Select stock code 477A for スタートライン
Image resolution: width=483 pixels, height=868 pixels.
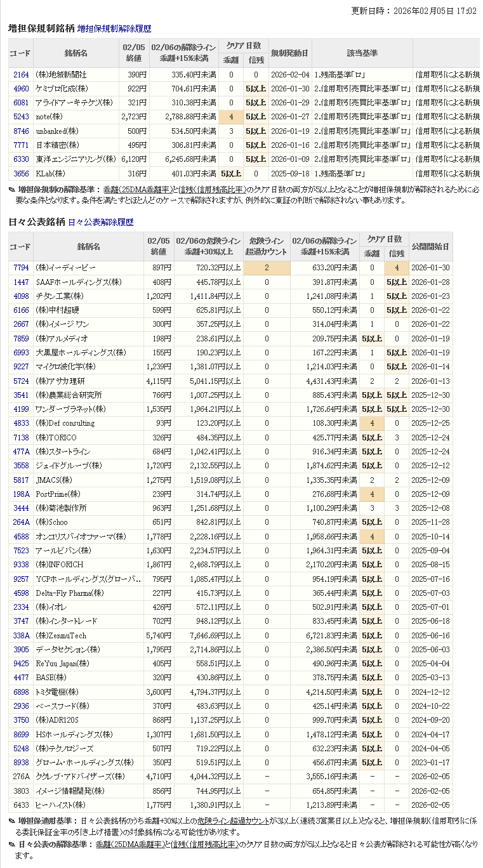[x=21, y=452]
